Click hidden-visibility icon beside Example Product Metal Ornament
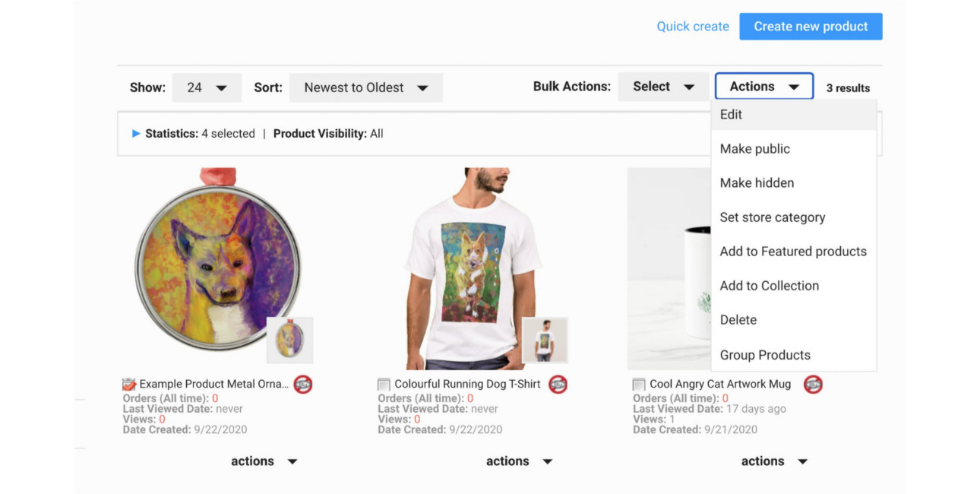Viewport: 980px width, 494px height. (x=303, y=384)
